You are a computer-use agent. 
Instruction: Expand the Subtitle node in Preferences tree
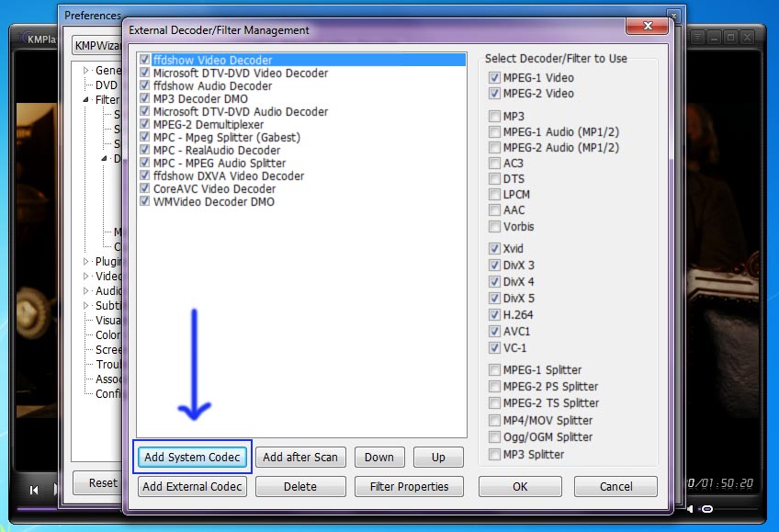[86, 305]
